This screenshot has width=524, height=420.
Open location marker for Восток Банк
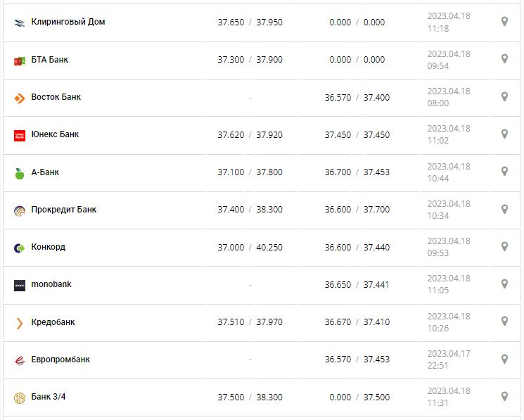click(504, 96)
